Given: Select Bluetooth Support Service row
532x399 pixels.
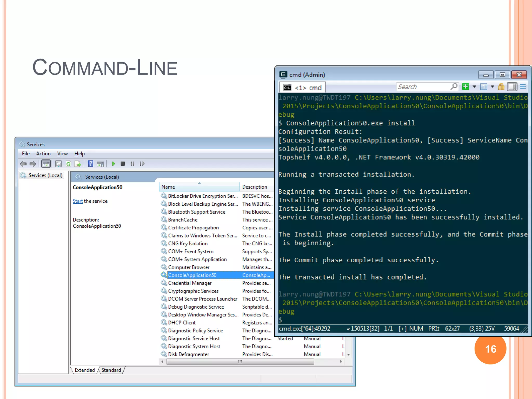Looking at the screenshot, I should 217,212.
